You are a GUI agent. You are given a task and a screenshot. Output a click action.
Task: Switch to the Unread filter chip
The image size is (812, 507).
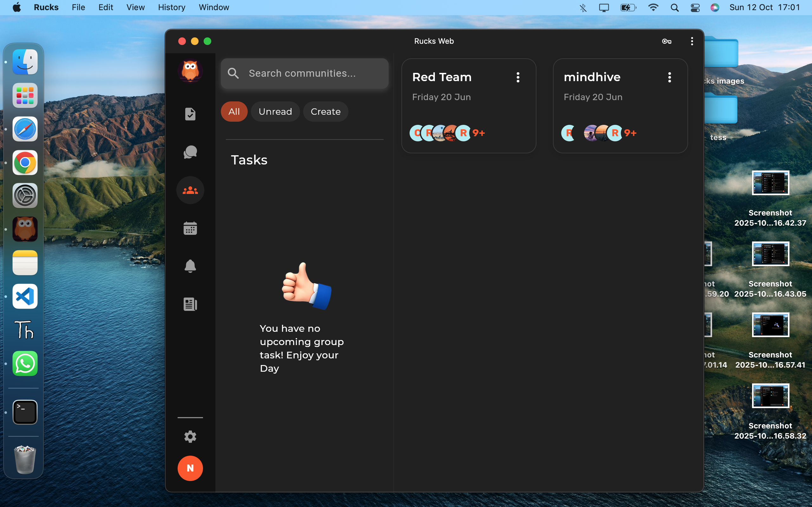click(x=275, y=112)
